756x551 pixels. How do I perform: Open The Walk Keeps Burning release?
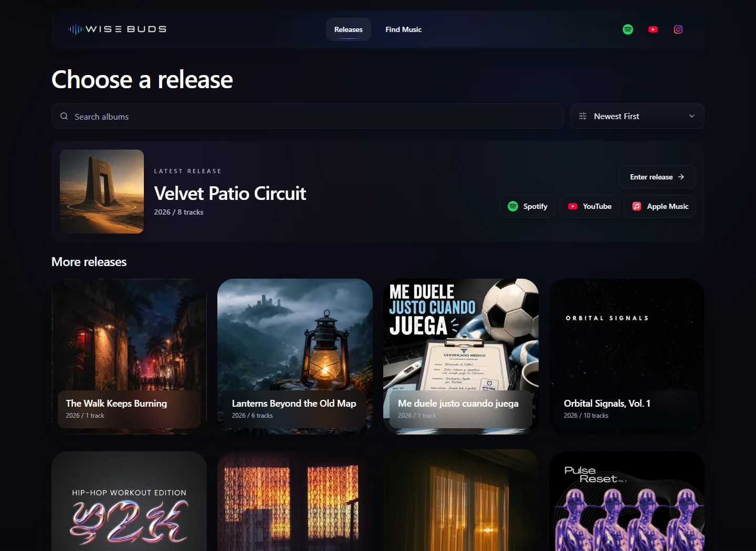pos(129,356)
